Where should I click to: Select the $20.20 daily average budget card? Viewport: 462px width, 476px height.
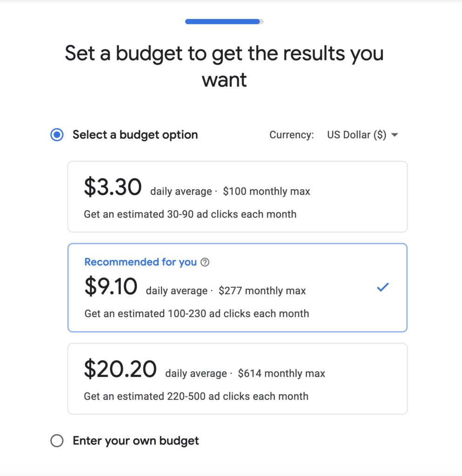237,378
